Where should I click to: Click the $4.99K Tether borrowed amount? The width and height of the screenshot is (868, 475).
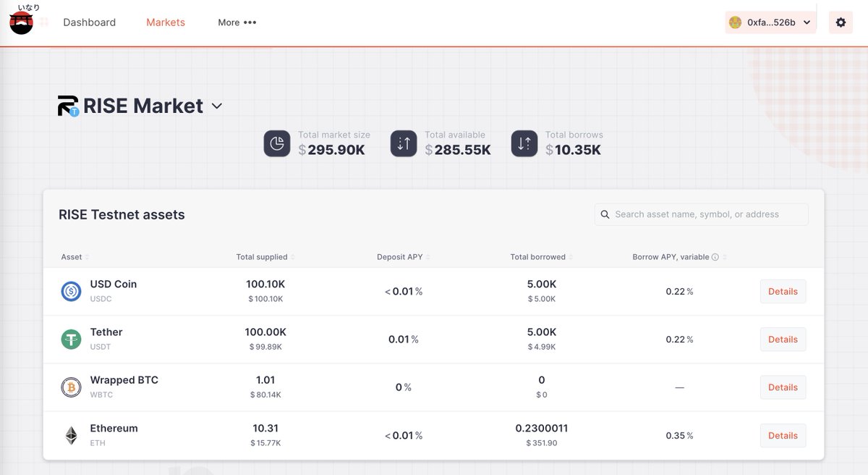(x=542, y=347)
